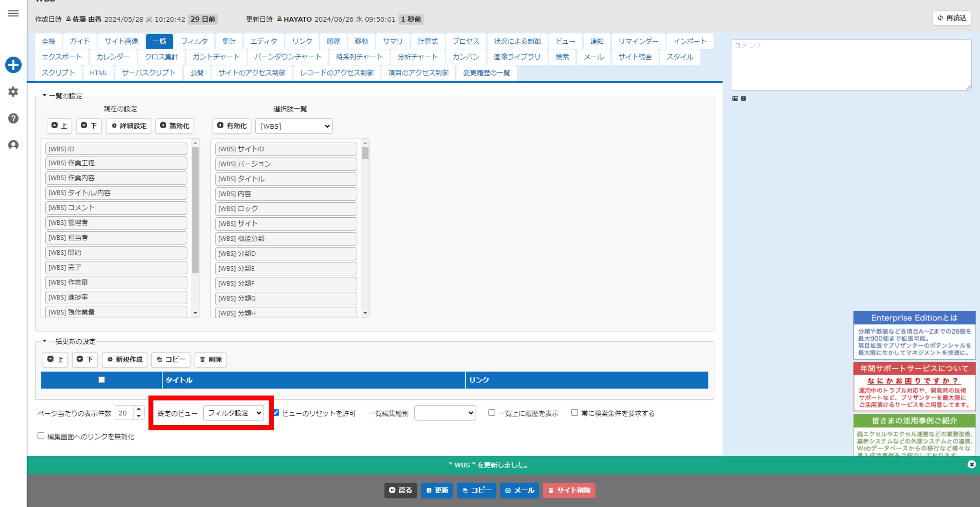
Task: Move column up with 上 in 一覧の設定
Action: [x=59, y=125]
